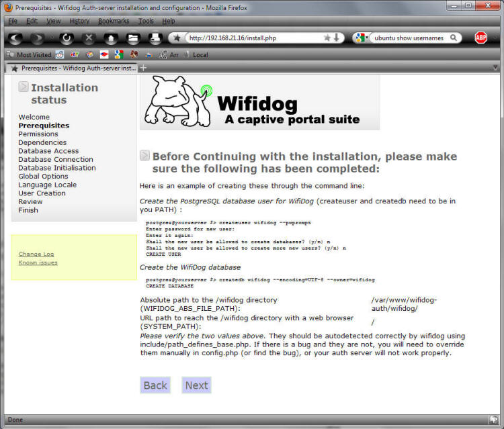Click in the URL address field
This screenshot has width=504, height=429.
[x=254, y=38]
